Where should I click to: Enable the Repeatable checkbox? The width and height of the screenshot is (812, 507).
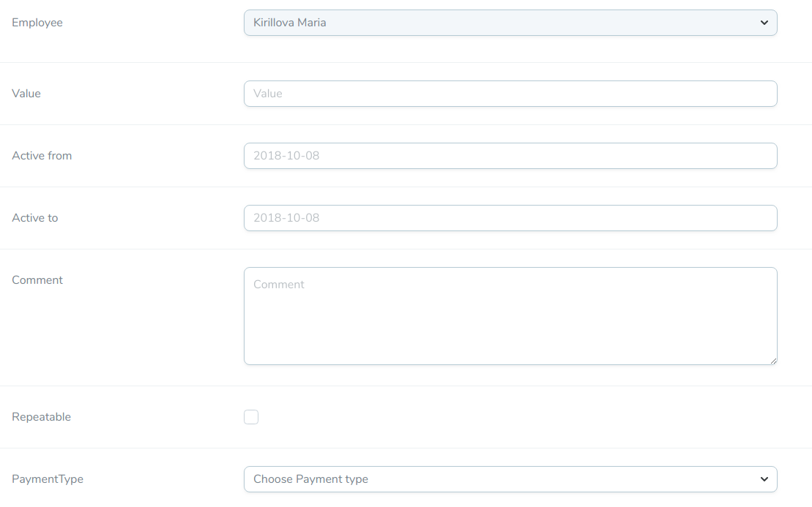click(x=251, y=417)
